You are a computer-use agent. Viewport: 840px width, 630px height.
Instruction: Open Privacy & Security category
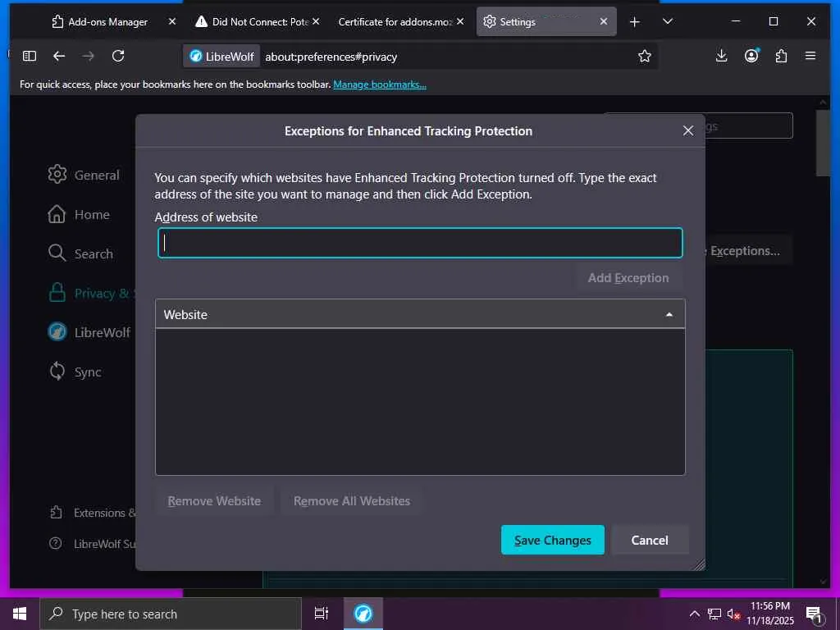(90, 293)
